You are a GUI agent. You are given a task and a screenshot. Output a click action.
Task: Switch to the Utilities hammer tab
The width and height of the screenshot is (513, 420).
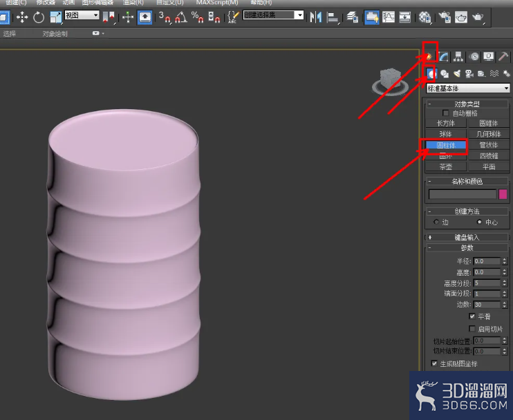click(503, 57)
